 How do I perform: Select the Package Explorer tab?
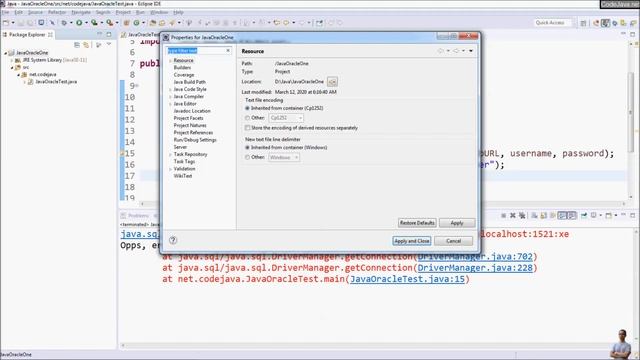tap(28, 35)
